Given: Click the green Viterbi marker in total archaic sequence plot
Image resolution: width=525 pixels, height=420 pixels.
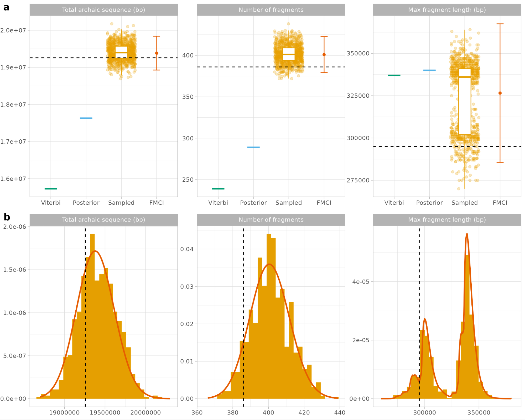Looking at the screenshot, I should pyautogui.click(x=51, y=188).
